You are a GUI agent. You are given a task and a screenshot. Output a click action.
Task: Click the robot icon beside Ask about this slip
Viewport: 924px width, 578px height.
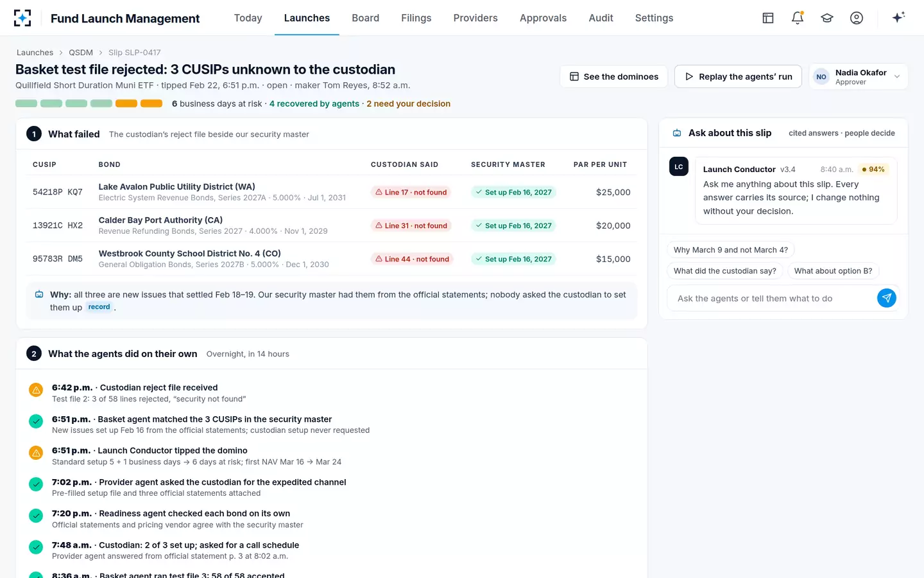point(677,133)
